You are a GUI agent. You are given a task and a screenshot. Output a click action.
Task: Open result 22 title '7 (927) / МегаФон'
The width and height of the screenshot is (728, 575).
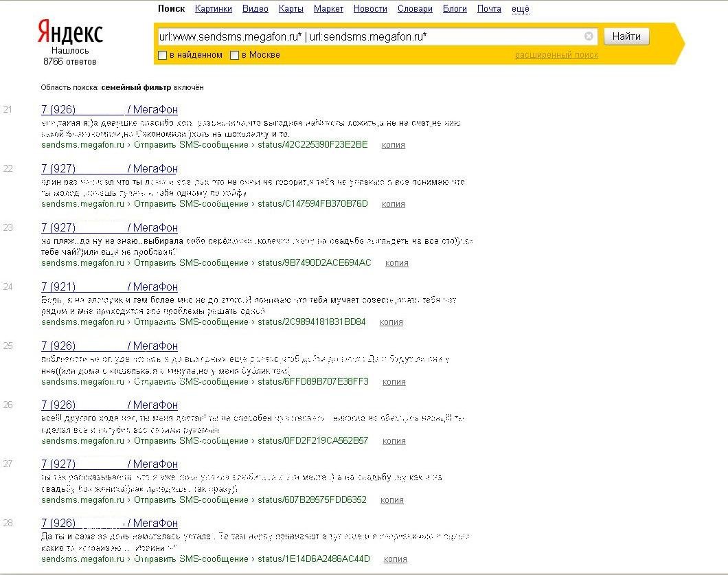click(x=110, y=168)
